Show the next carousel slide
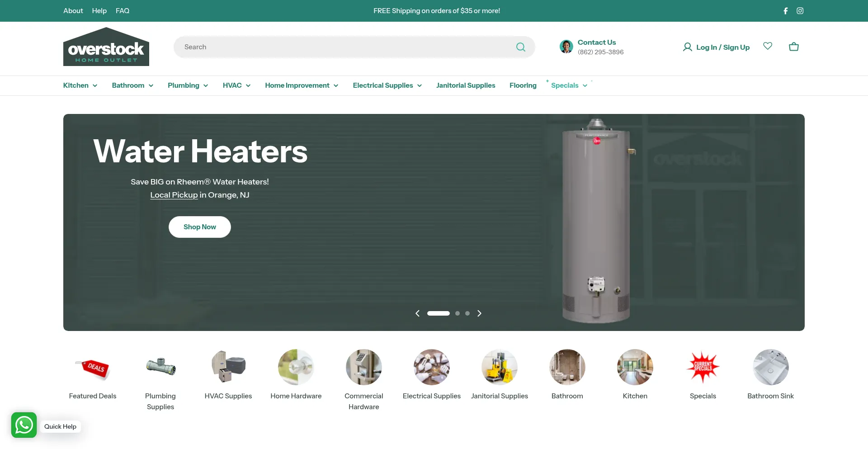 click(480, 313)
